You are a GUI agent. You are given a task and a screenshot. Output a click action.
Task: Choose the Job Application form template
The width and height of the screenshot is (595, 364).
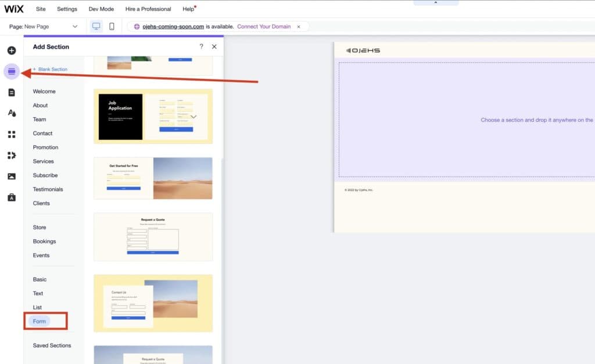(x=153, y=117)
